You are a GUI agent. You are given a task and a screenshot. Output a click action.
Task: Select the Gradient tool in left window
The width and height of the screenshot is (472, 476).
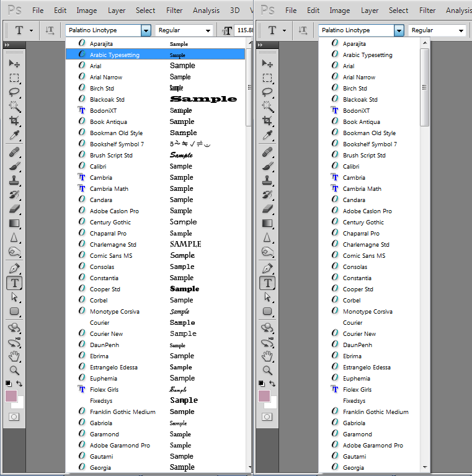click(x=14, y=223)
